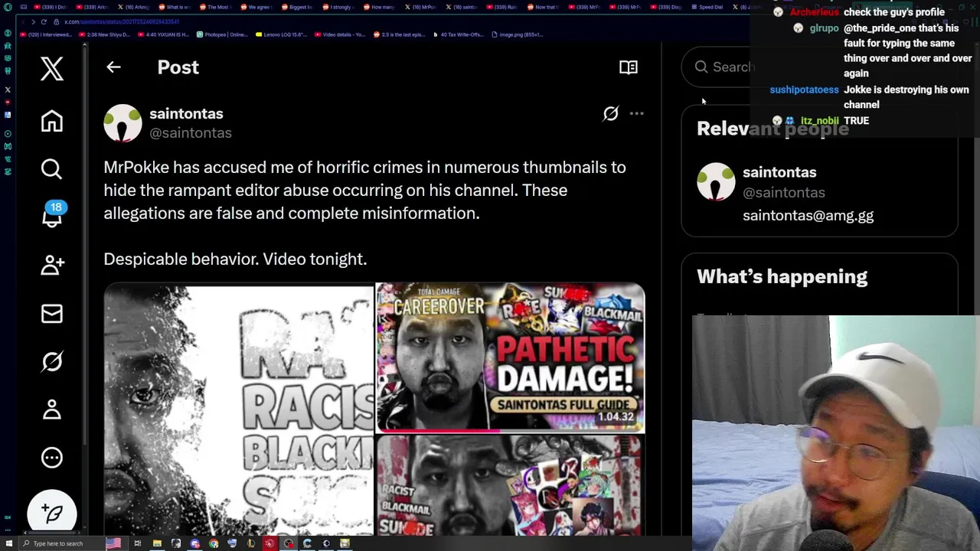Open the 'image.png (855×1...' bookmark
Screen dimensions: 980x551
[x=517, y=34]
